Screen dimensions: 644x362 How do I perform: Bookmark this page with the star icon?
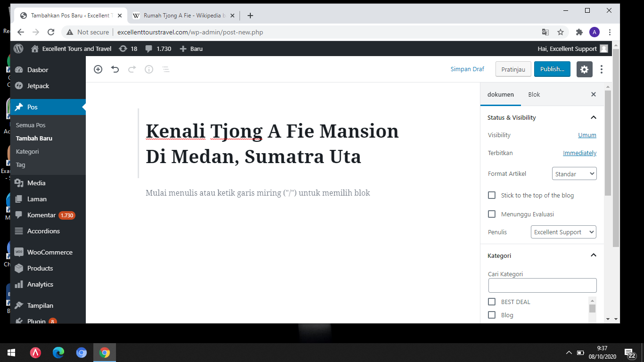coord(561,32)
